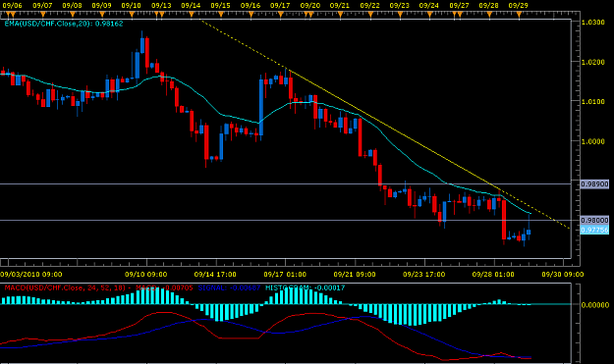
Task: Click the orange marker under 09/23
Action: [x=400, y=15]
